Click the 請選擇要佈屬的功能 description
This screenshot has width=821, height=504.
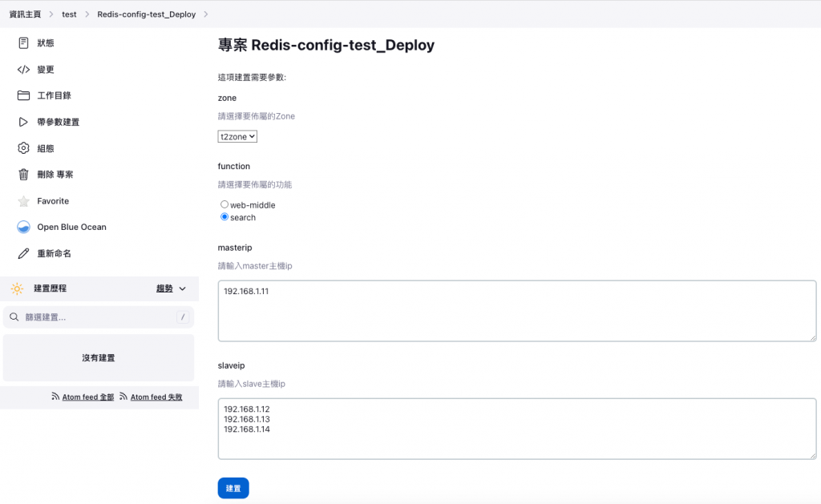coord(255,184)
